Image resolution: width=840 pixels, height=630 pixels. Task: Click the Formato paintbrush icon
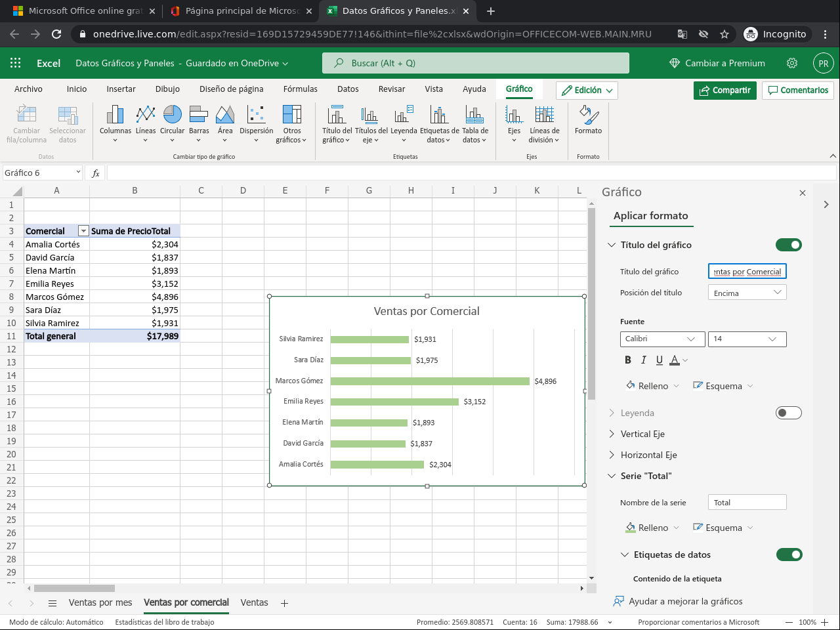tap(588, 115)
